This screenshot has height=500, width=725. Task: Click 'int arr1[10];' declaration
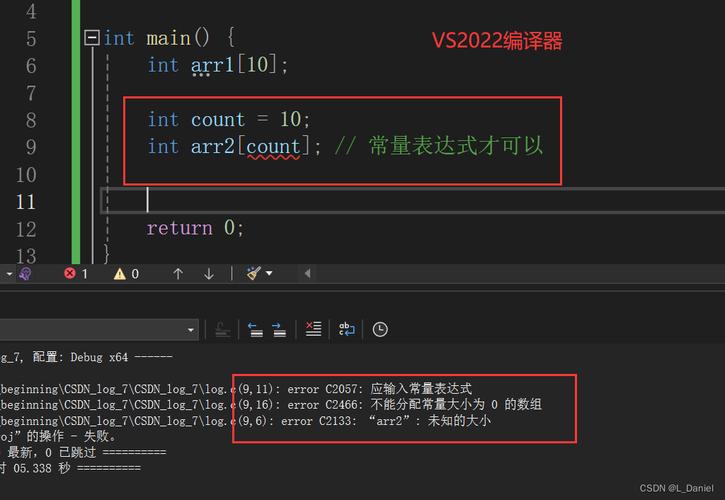[x=218, y=65]
